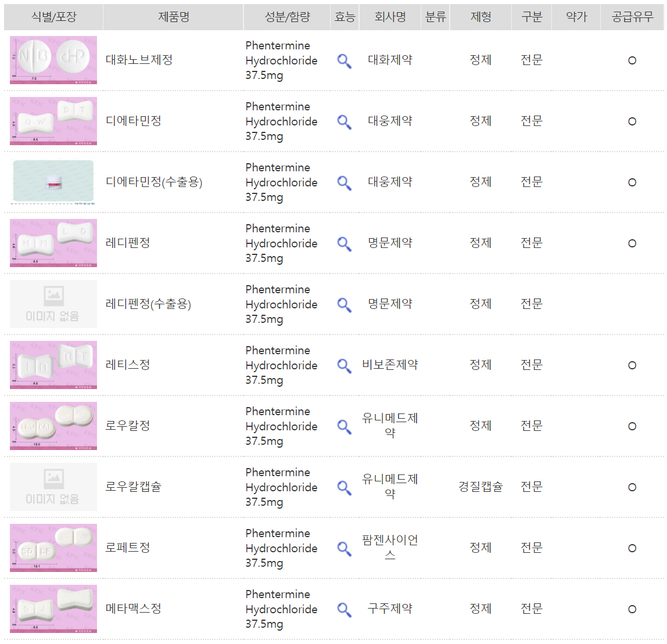Open product 로우칼정
Screen dimensions: 667x644
[x=128, y=426]
